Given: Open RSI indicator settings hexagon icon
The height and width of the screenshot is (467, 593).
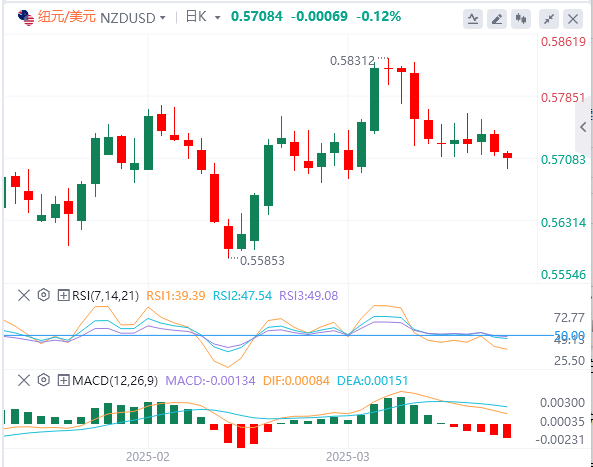Looking at the screenshot, I should (44, 295).
